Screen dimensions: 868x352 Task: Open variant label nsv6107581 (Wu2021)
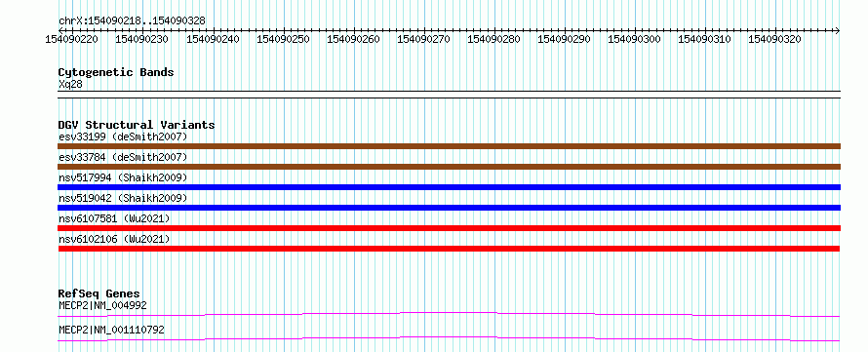[x=114, y=218]
